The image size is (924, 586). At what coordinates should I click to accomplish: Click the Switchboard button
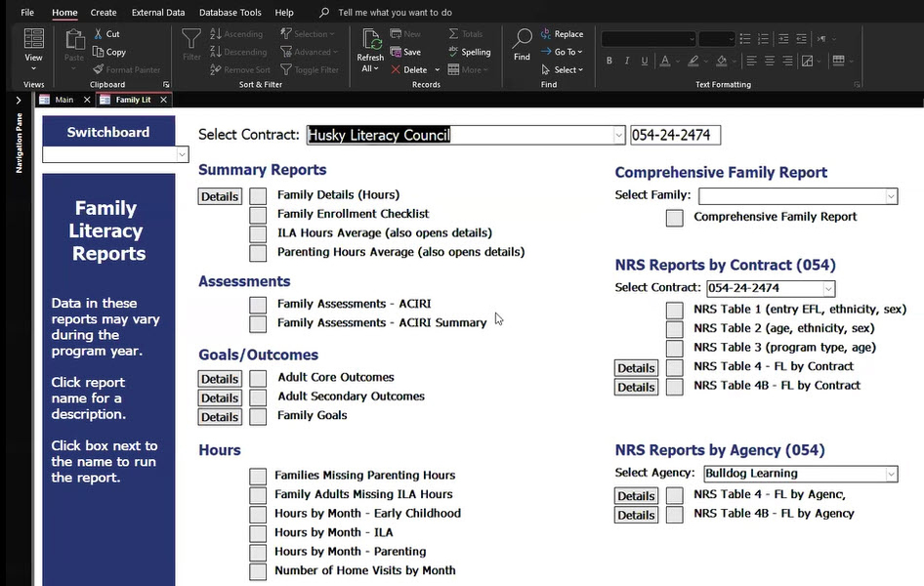(x=108, y=131)
